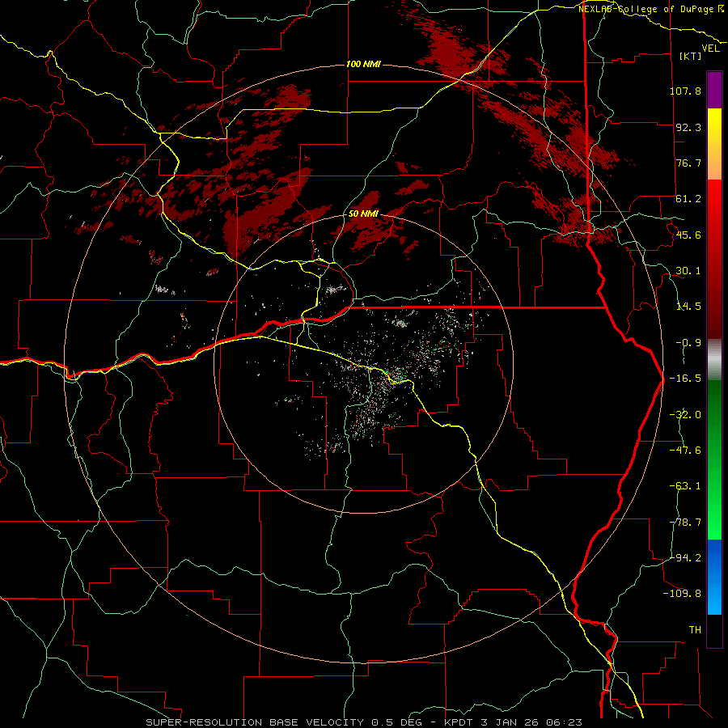Click the 92.3 legend value

688,127
